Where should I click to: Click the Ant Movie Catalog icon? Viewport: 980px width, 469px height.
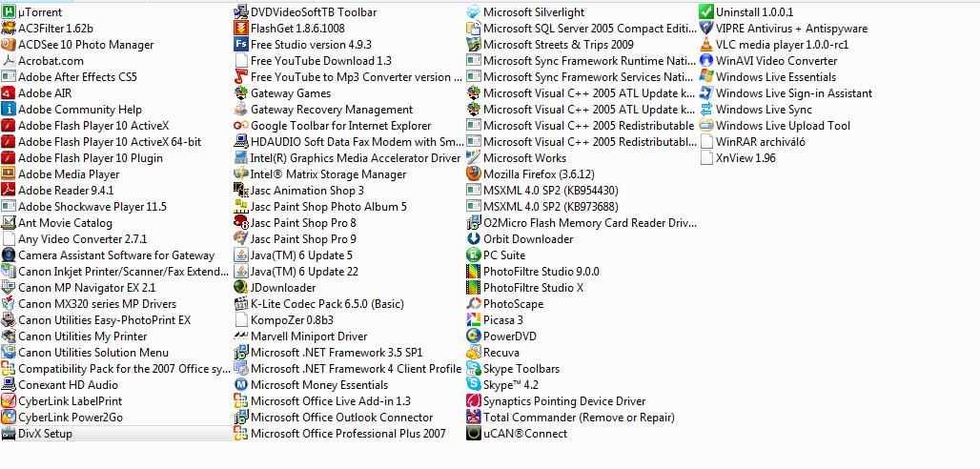pyautogui.click(x=9, y=223)
